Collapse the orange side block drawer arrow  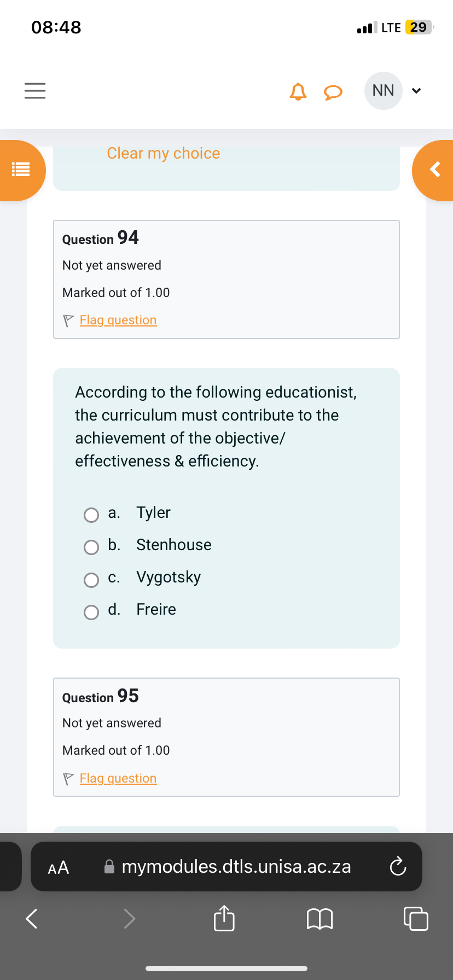pyautogui.click(x=434, y=170)
